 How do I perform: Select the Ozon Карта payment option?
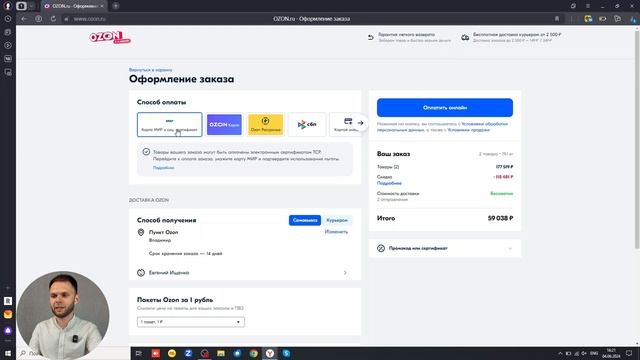tap(224, 124)
